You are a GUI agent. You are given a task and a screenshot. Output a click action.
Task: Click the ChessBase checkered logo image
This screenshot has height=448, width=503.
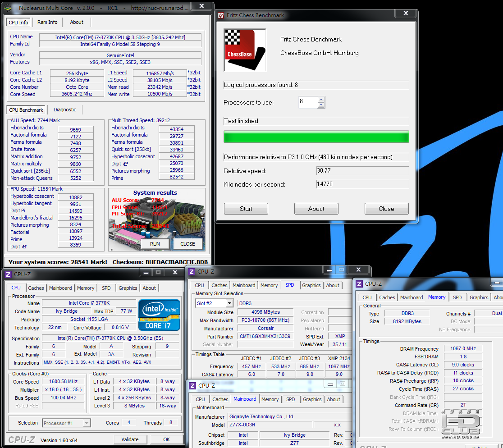245,50
